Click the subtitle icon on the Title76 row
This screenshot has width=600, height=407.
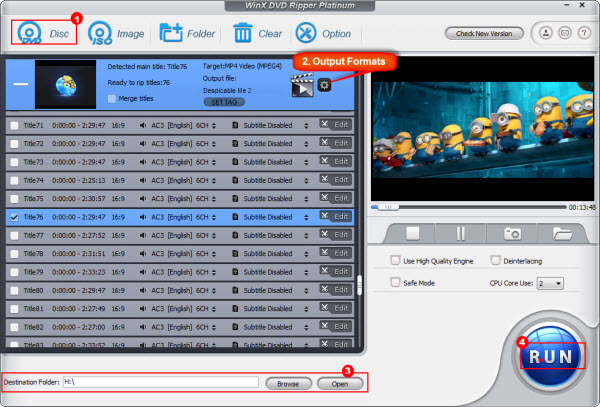click(x=235, y=217)
